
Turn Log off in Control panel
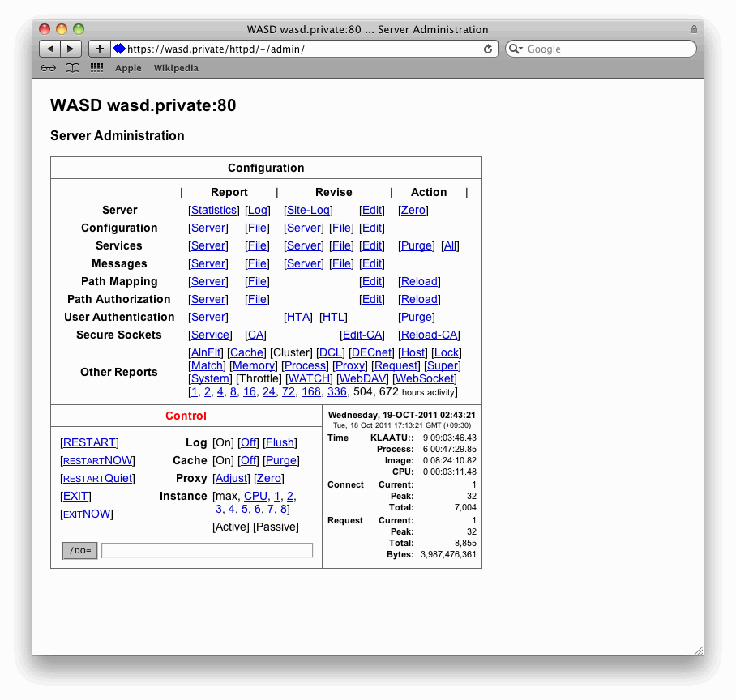[248, 442]
